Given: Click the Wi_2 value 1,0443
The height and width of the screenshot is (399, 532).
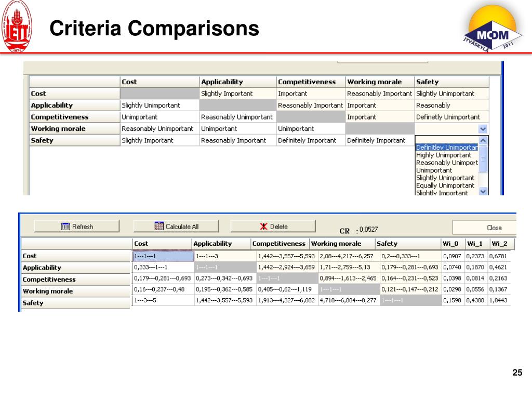Looking at the screenshot, I should (x=498, y=301).
